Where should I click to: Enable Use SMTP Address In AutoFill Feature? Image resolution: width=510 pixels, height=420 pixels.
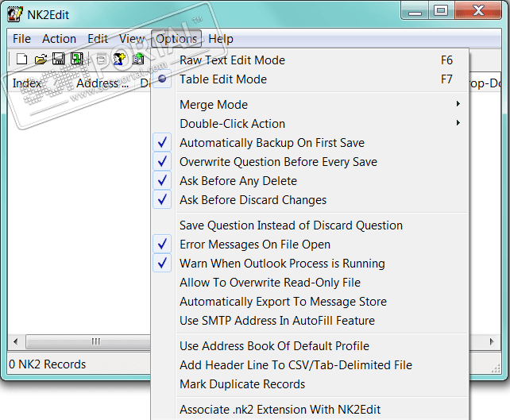(311, 321)
